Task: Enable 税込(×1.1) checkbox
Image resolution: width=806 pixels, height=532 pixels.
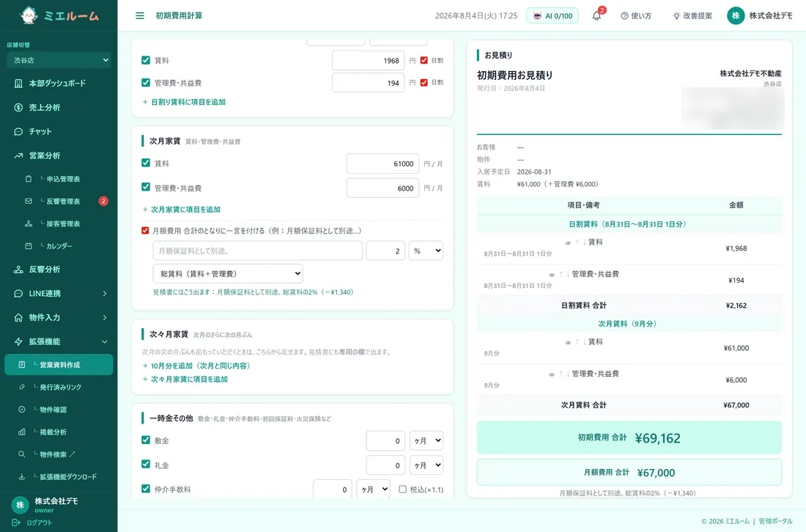Action: (402, 489)
